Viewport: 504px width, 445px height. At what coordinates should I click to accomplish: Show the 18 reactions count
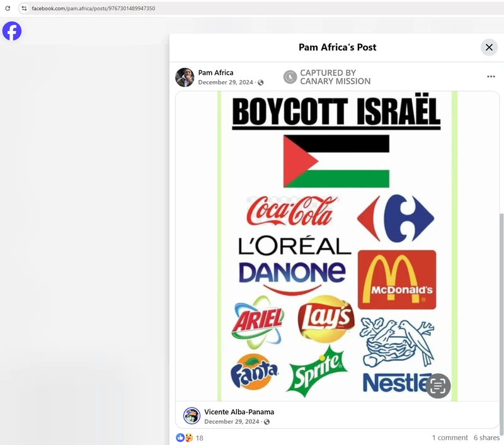199,438
